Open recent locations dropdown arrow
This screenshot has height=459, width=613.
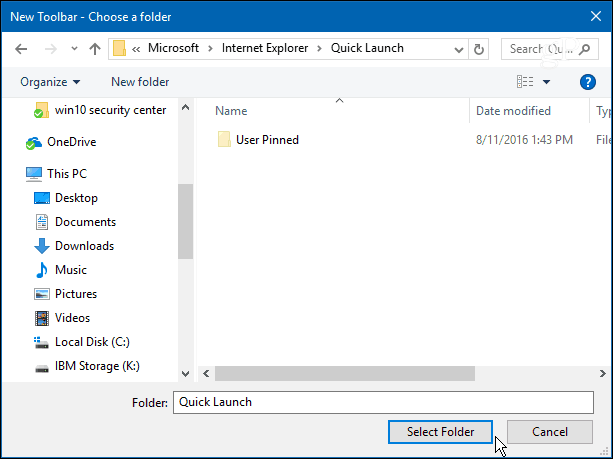(74, 49)
